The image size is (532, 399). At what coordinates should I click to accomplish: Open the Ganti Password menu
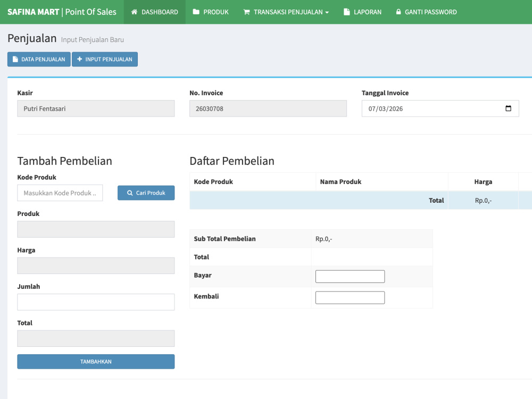click(426, 12)
